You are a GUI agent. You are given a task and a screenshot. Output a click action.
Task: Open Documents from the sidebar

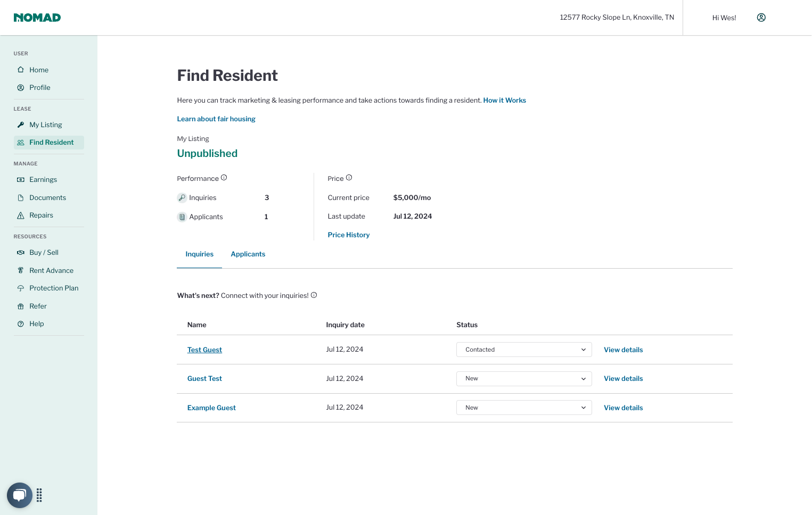coord(47,198)
